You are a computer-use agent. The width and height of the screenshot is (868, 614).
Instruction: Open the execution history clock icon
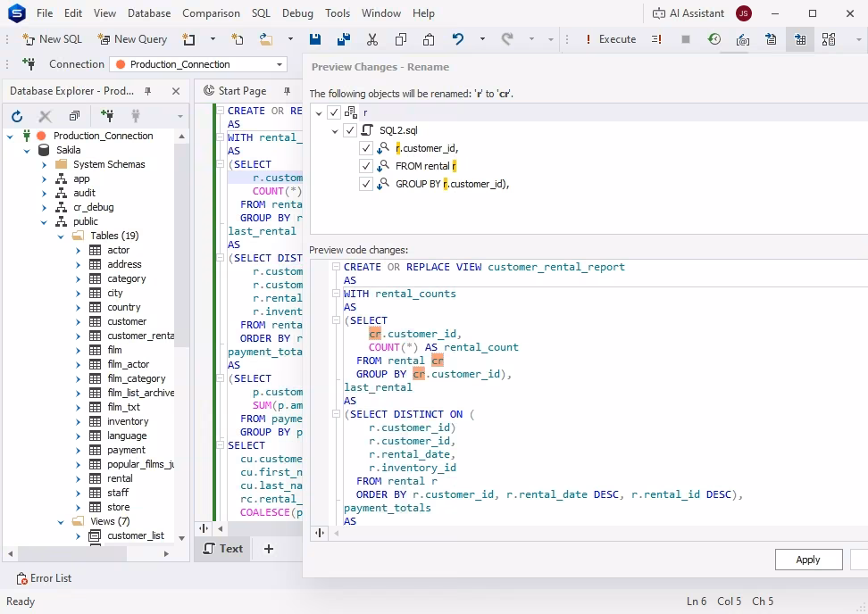(714, 39)
